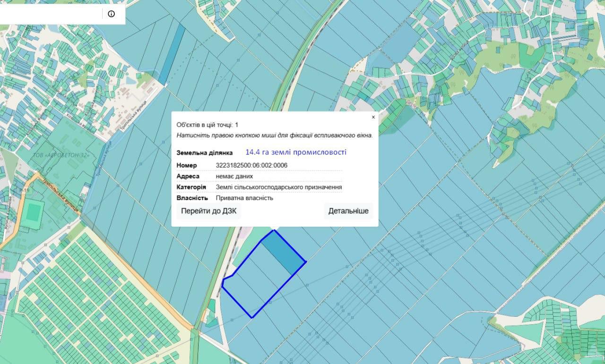Click the narrow dark blue strip parcel
Image resolution: width=605 pixels, height=364 pixels.
(171, 54)
